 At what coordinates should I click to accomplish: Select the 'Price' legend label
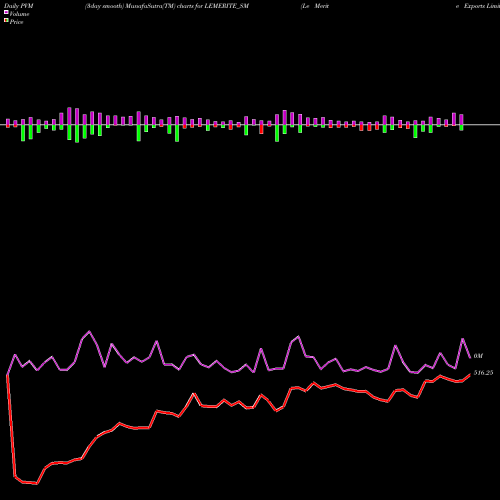pyautogui.click(x=16, y=22)
